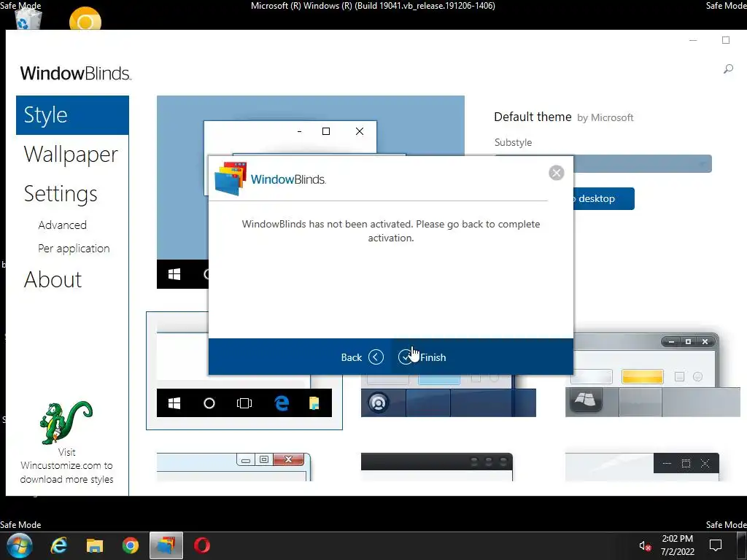The height and width of the screenshot is (560, 747).
Task: Click the round start orb in the blue style preview
Action: click(379, 402)
